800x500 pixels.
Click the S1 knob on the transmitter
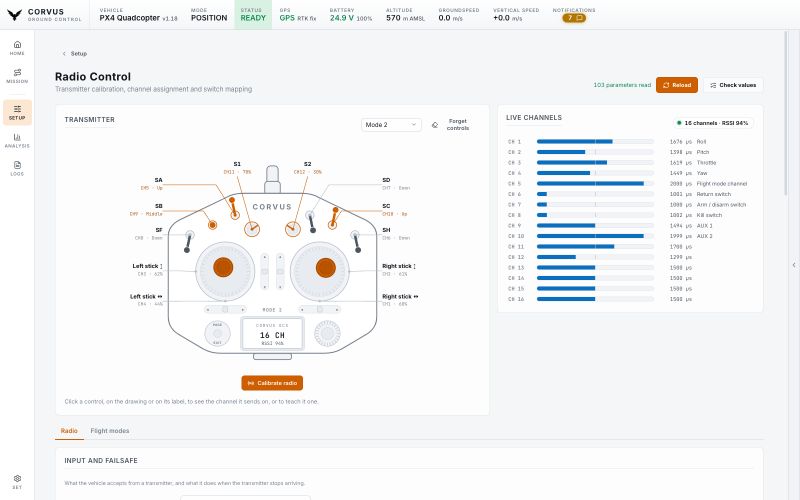pyautogui.click(x=252, y=229)
